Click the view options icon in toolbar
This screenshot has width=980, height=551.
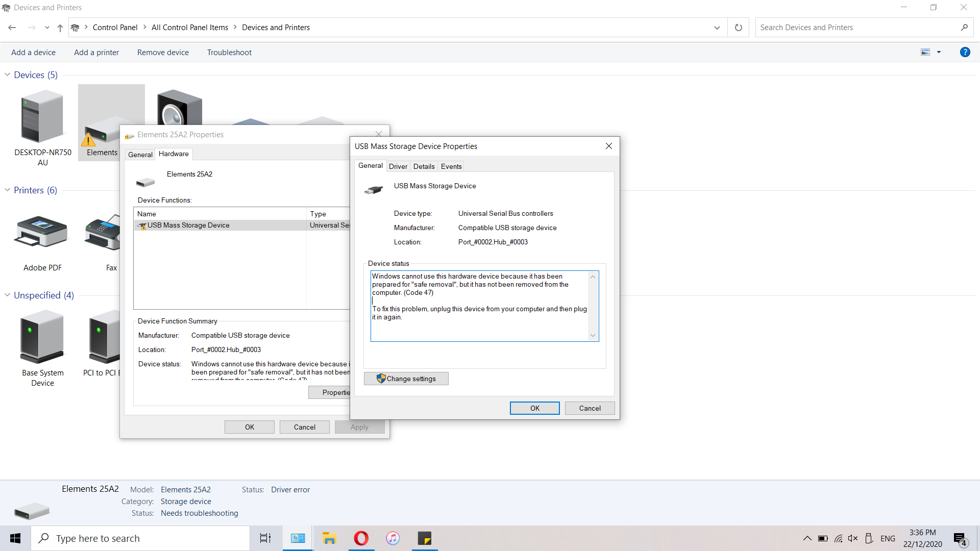(x=925, y=52)
